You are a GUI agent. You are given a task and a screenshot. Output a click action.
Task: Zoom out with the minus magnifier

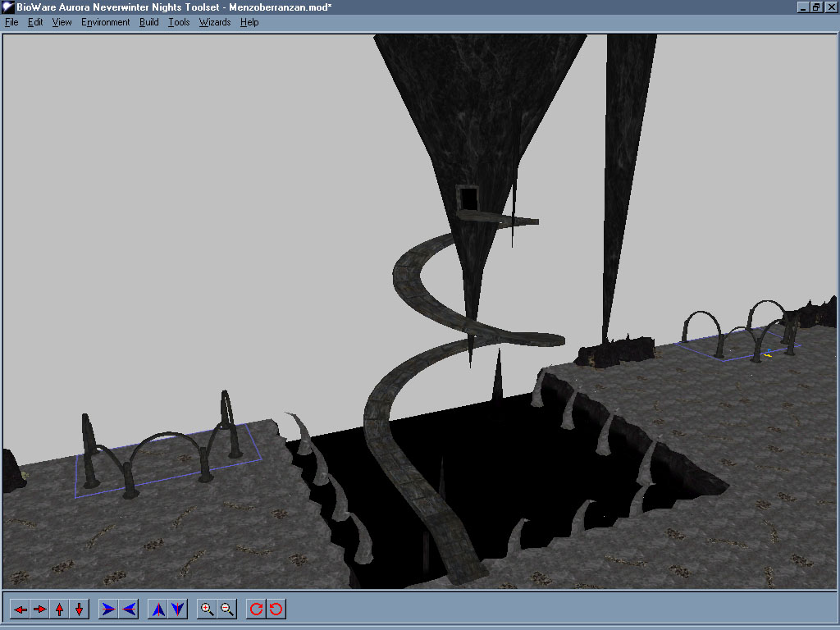pos(227,609)
